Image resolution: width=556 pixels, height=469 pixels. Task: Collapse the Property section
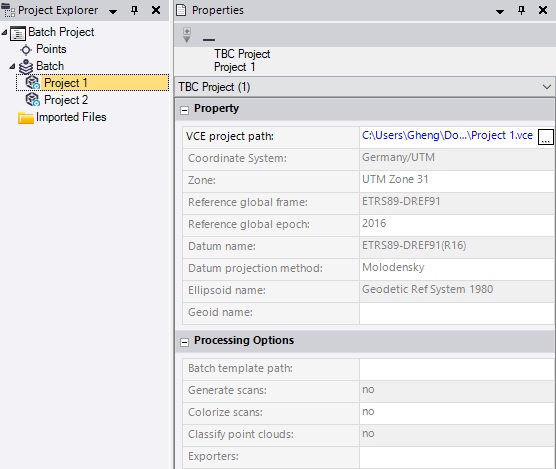click(x=184, y=110)
